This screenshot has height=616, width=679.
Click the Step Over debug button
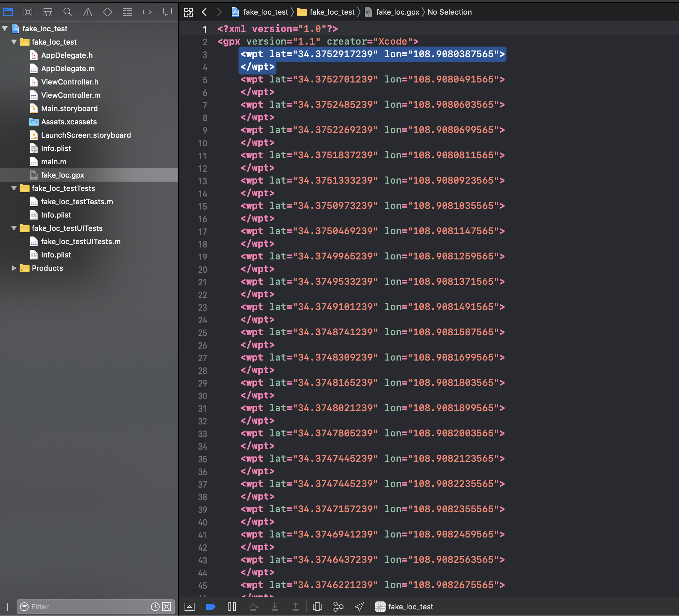[x=253, y=607]
